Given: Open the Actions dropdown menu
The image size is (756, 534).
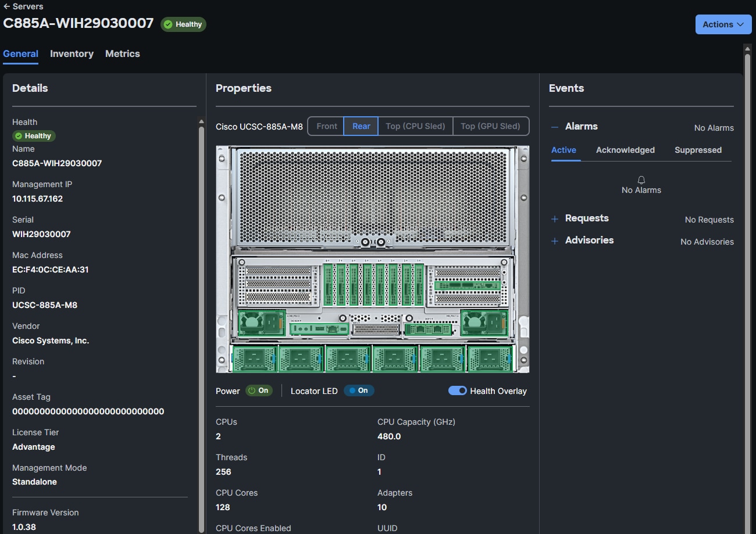Looking at the screenshot, I should click(x=723, y=24).
